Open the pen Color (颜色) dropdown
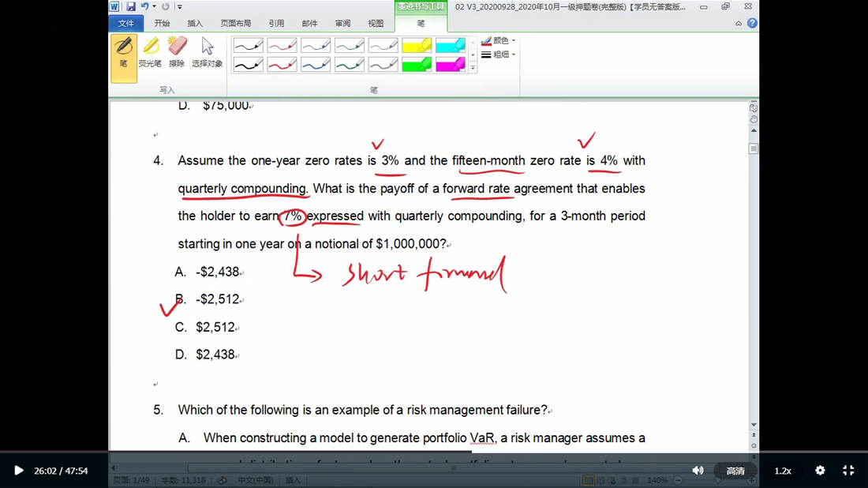This screenshot has height=488, width=868. point(498,40)
